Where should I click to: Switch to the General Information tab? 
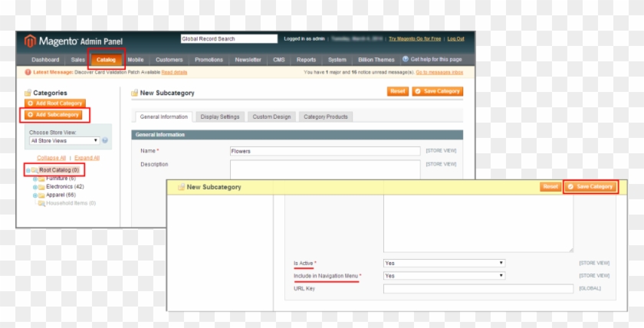[x=164, y=117]
